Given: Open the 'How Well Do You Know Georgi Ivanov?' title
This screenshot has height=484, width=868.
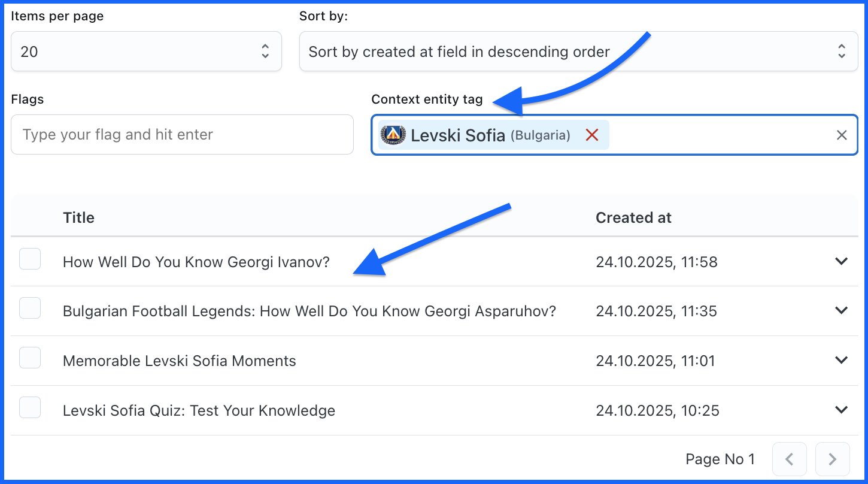Looking at the screenshot, I should pyautogui.click(x=196, y=262).
